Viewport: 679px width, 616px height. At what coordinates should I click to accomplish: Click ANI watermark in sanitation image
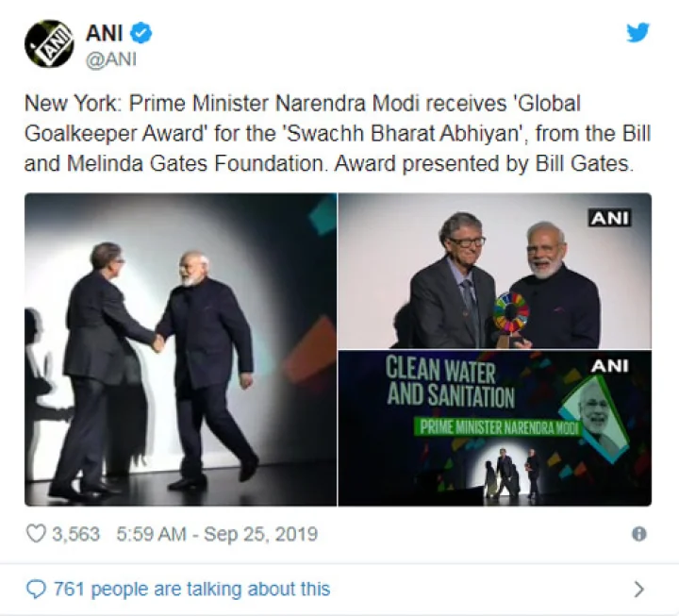point(609,366)
